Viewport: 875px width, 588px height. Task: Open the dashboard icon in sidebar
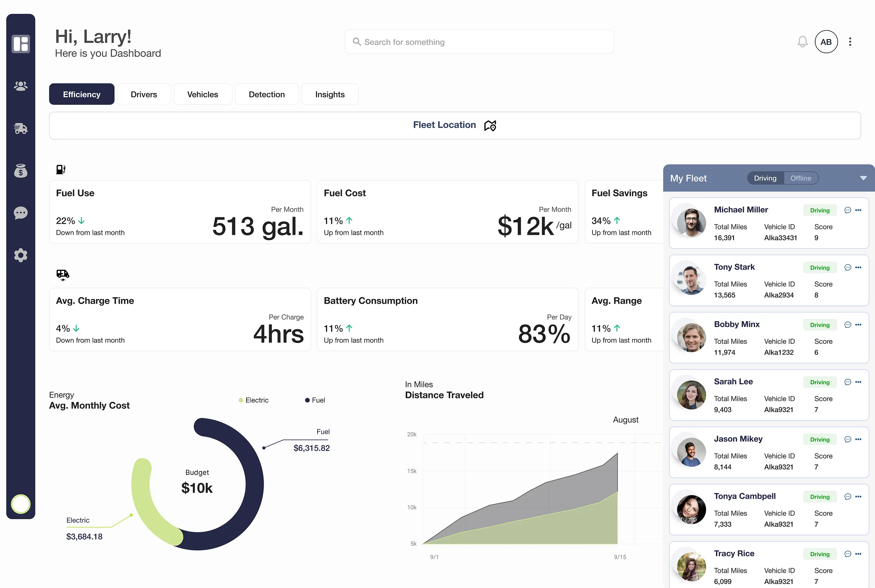pyautogui.click(x=21, y=44)
